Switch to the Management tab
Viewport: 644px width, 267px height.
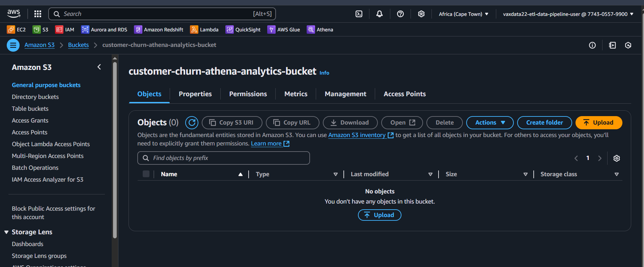[345, 94]
